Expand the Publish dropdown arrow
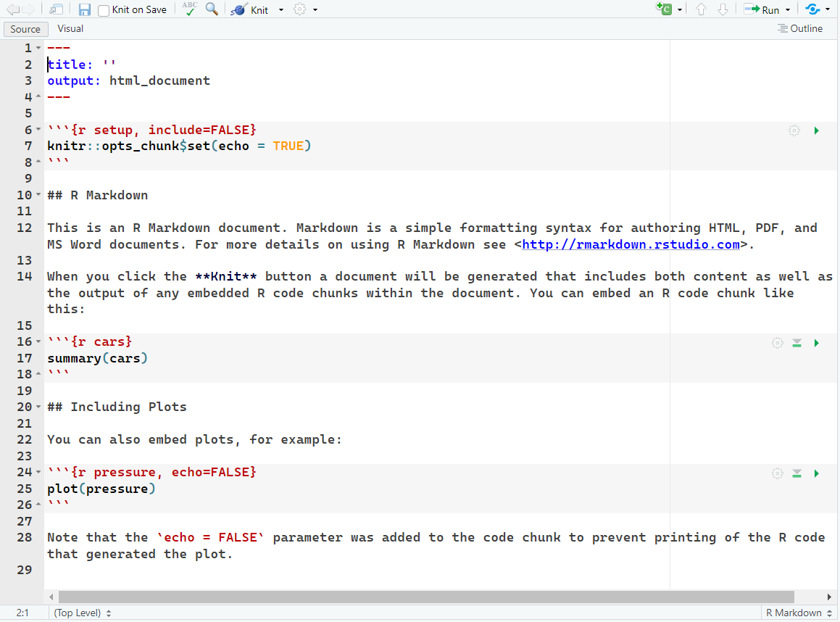 pos(828,9)
